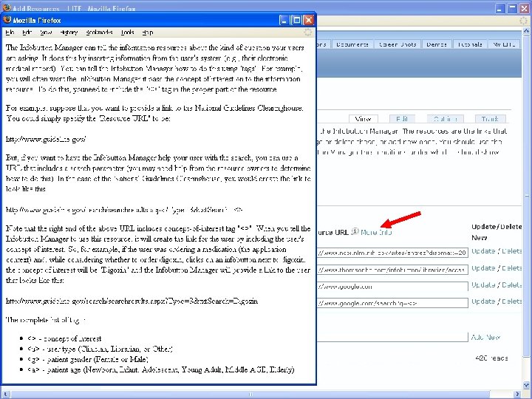Open the View menu in popup window
532x399 pixels.
(46, 33)
